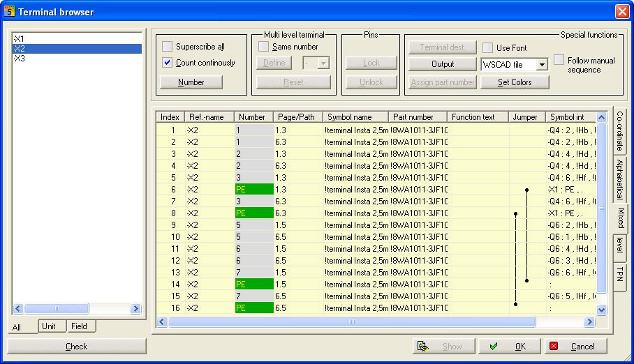Click the Lock button

[371, 63]
